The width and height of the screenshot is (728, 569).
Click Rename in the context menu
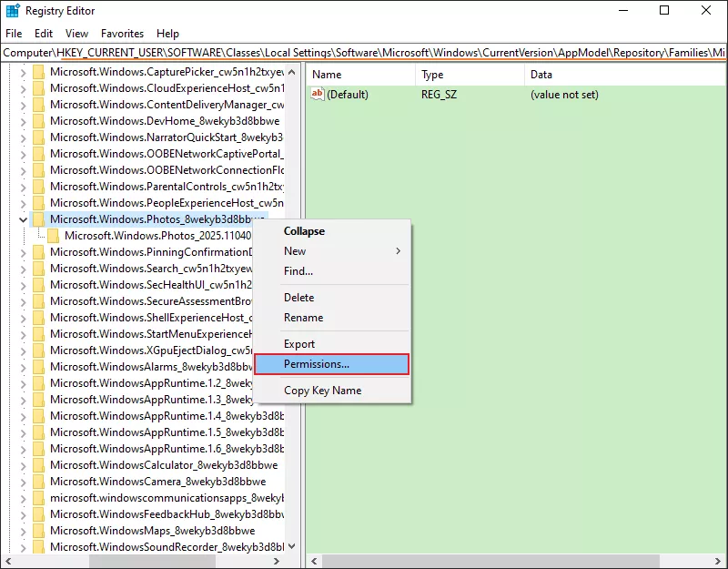click(331, 318)
